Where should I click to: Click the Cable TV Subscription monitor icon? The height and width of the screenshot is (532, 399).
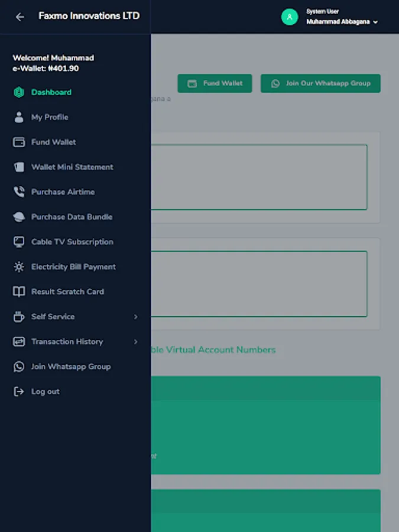click(19, 242)
